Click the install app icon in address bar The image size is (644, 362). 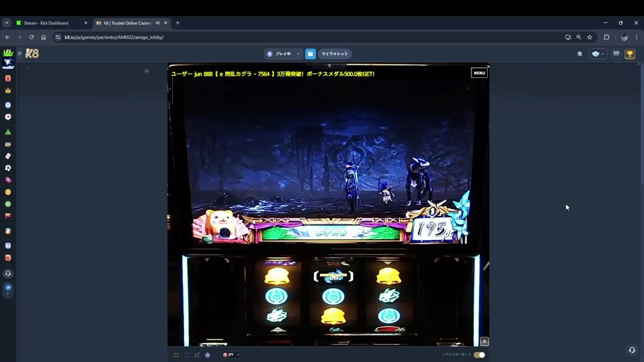pos(568,37)
